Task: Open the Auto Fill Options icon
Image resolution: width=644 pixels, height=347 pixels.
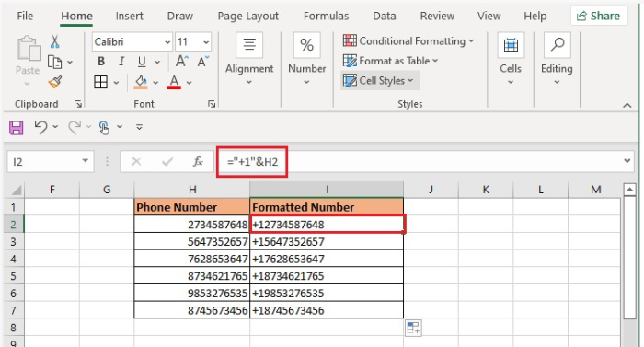Action: pyautogui.click(x=413, y=328)
